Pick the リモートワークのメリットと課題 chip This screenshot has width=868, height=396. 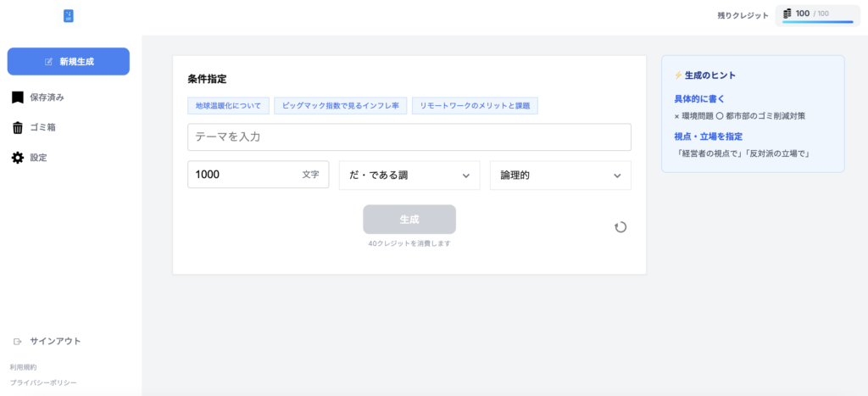(x=476, y=106)
